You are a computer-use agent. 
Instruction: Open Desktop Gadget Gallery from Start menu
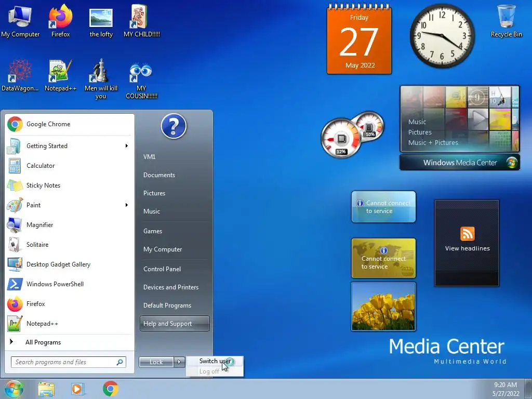click(69, 264)
